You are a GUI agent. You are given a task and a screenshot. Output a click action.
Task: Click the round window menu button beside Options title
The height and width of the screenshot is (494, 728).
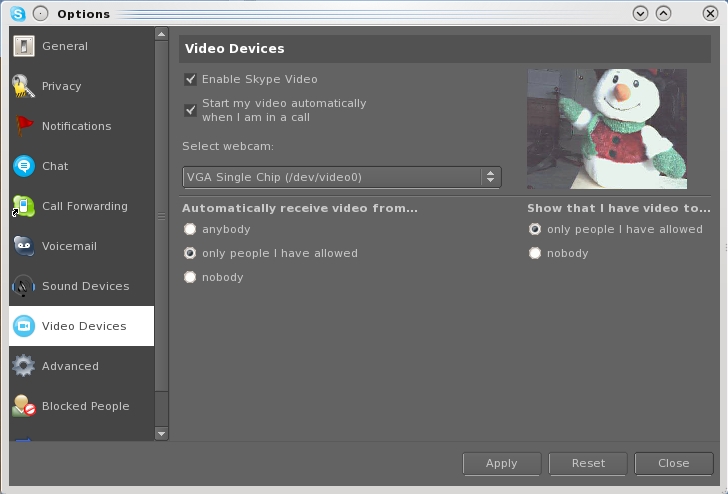click(x=40, y=13)
